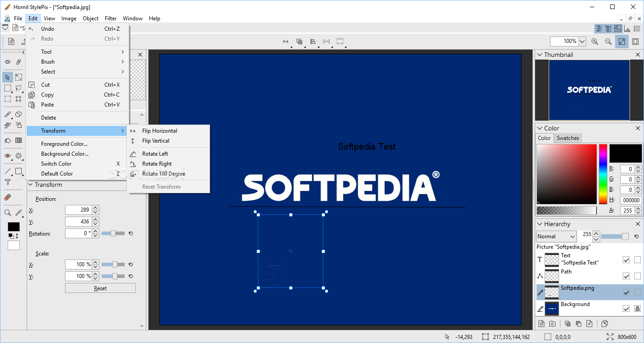The image size is (644, 343).
Task: Click Flip Vertical in submenu
Action: click(x=168, y=141)
